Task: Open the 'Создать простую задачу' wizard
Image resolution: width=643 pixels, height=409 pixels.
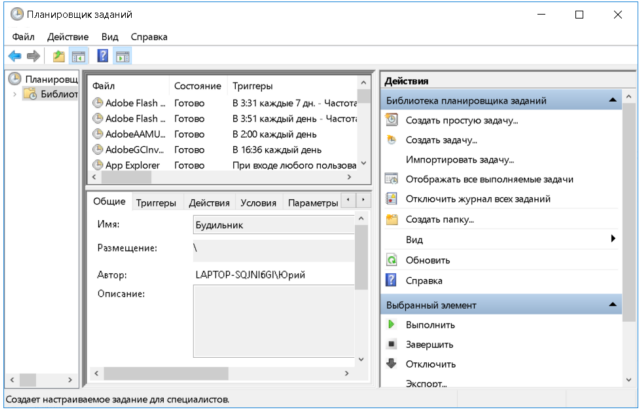Action: (x=462, y=120)
